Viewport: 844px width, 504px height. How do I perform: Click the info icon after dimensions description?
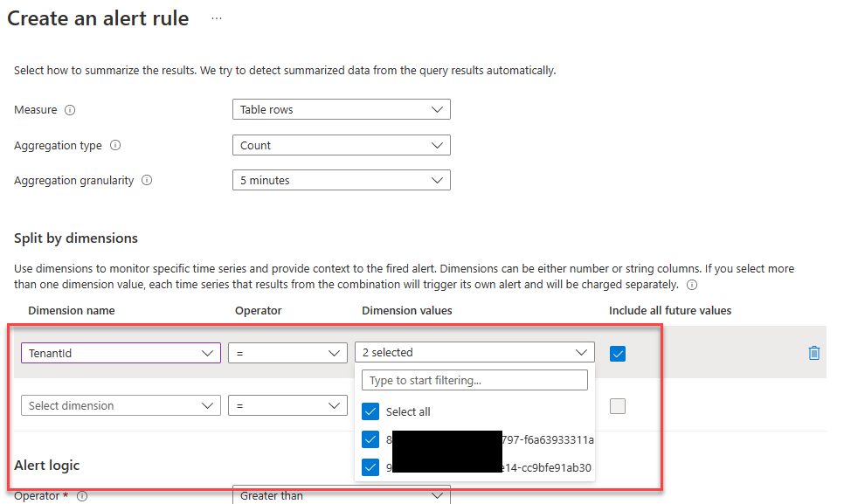point(692,285)
